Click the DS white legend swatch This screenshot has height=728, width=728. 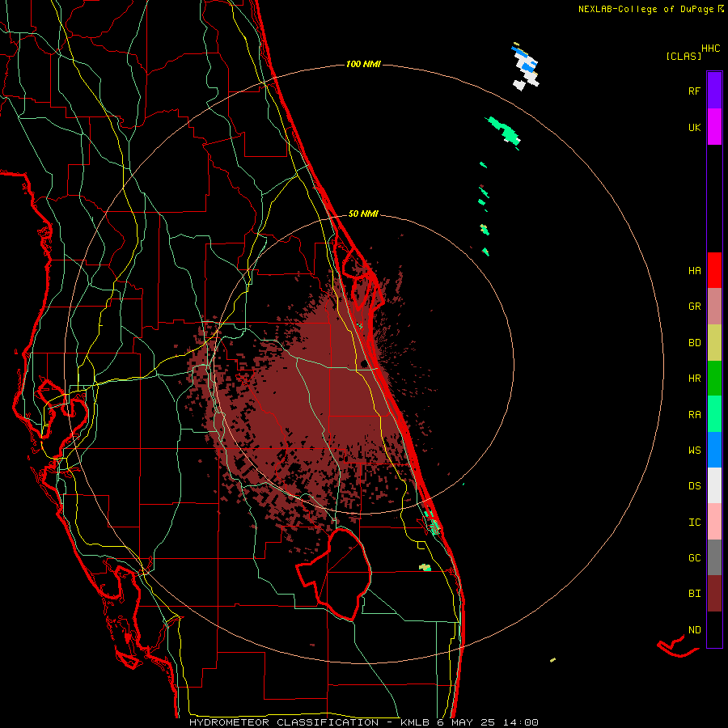(714, 485)
